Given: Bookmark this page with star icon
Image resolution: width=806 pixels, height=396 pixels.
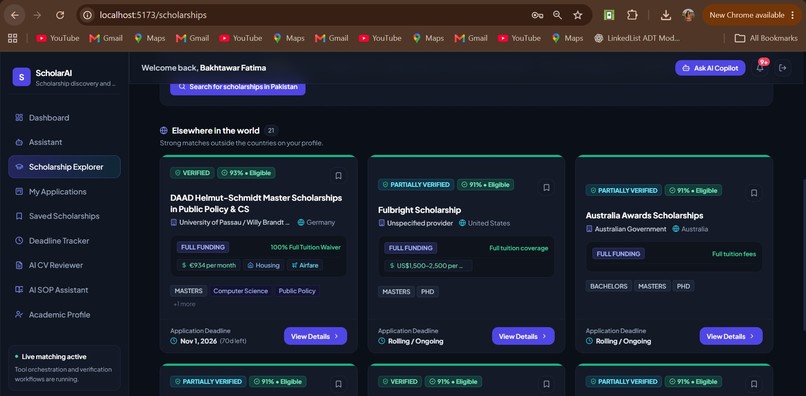Looking at the screenshot, I should coord(578,15).
